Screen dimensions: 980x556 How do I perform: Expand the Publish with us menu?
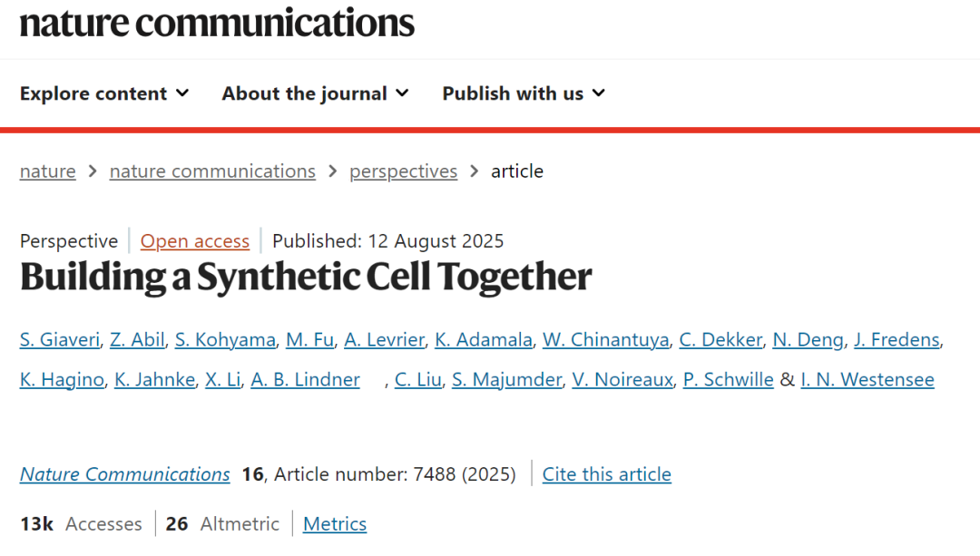pyautogui.click(x=524, y=93)
